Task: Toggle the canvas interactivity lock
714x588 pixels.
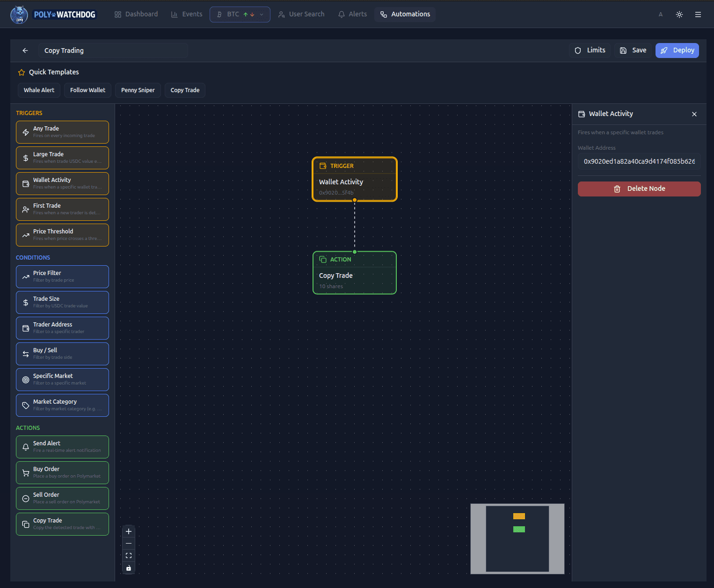Action: [129, 568]
